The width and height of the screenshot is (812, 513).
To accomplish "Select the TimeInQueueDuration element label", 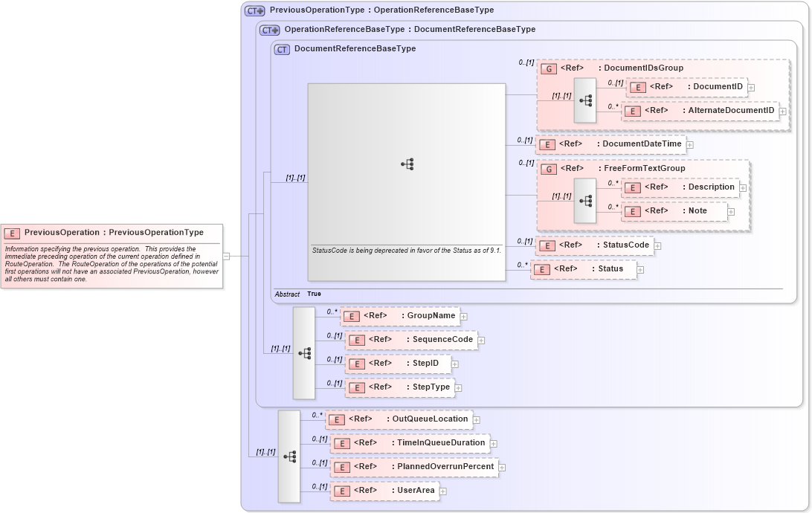I will pos(442,443).
